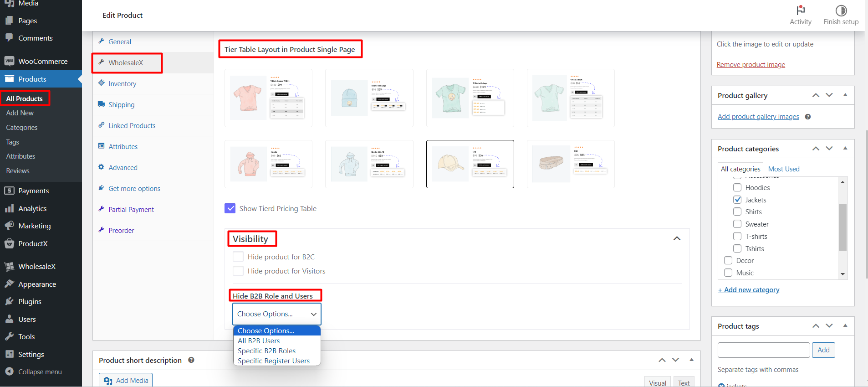Move Product gallery panel up
Image resolution: width=868 pixels, height=387 pixels.
pyautogui.click(x=816, y=95)
